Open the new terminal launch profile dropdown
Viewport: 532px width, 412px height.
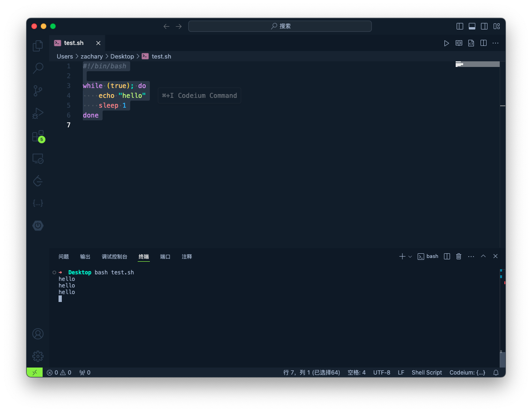(410, 257)
